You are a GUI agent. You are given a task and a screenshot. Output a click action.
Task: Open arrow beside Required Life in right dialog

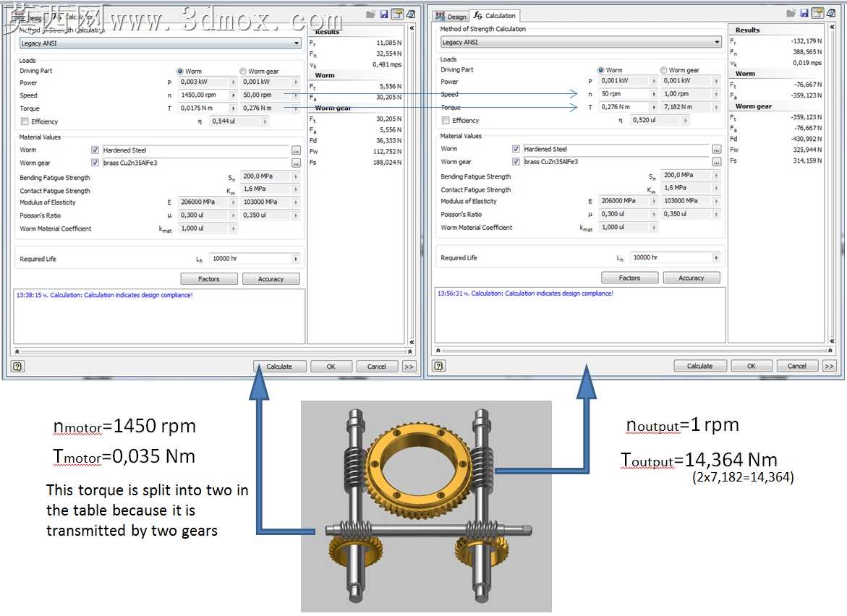coord(717,257)
